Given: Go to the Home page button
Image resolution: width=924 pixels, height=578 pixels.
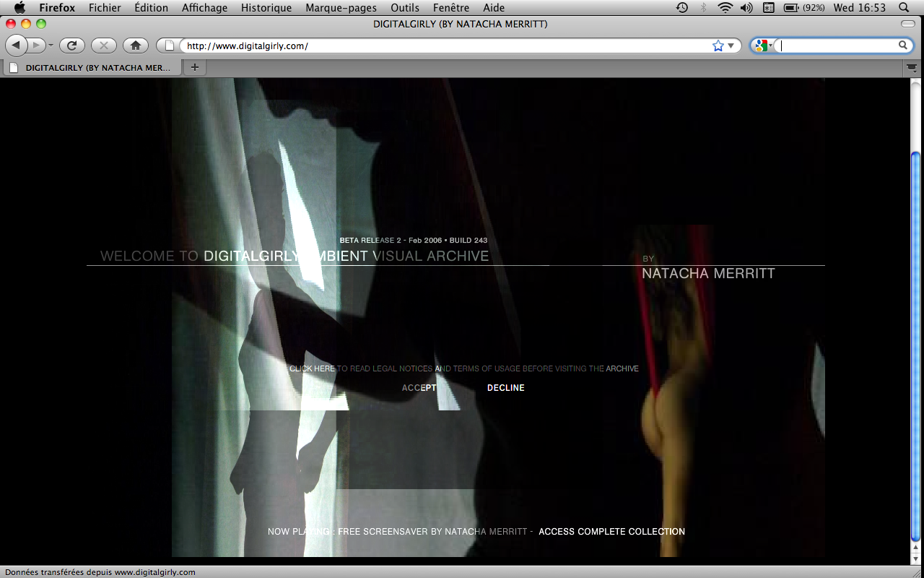Looking at the screenshot, I should tap(135, 46).
